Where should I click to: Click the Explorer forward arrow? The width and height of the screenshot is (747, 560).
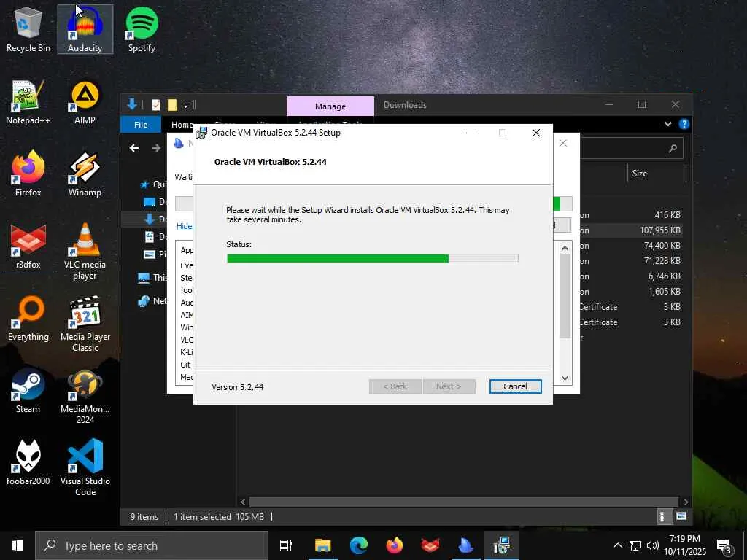coord(156,148)
